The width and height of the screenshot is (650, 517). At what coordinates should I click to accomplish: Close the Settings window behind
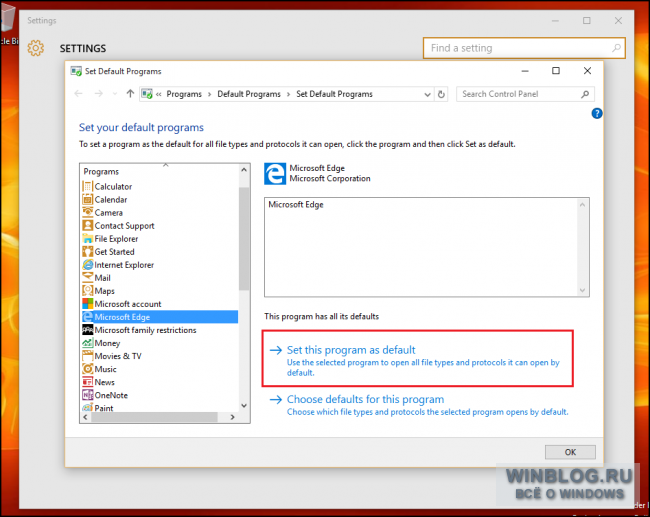(x=618, y=20)
